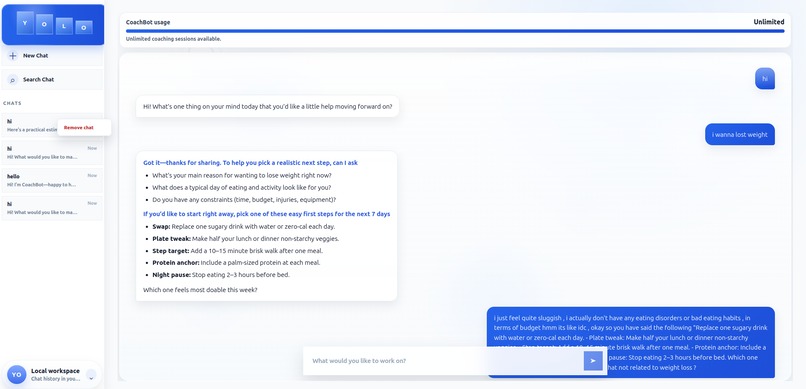Click the user's "hi" message bubble
Image resolution: width=806 pixels, height=389 pixels.
pyautogui.click(x=764, y=79)
